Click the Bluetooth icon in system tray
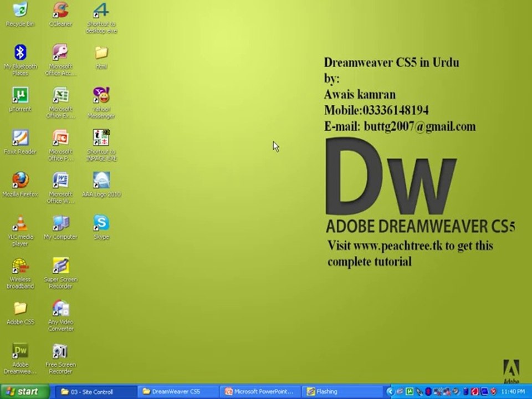Image resolution: width=532 pixels, height=399 pixels. click(x=428, y=392)
